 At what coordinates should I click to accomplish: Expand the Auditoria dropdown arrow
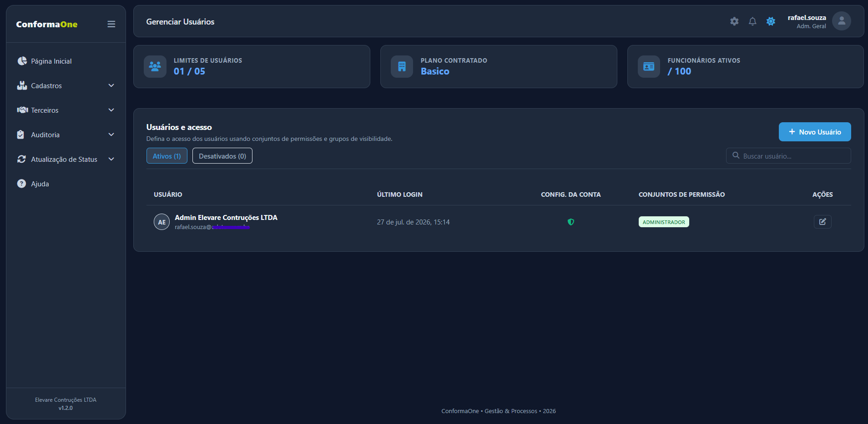[111, 135]
